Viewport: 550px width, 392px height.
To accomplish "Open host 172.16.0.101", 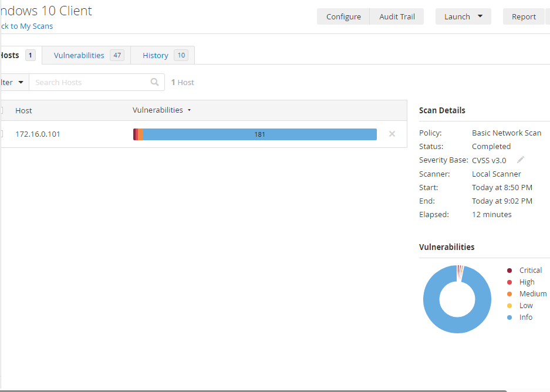I will click(38, 134).
